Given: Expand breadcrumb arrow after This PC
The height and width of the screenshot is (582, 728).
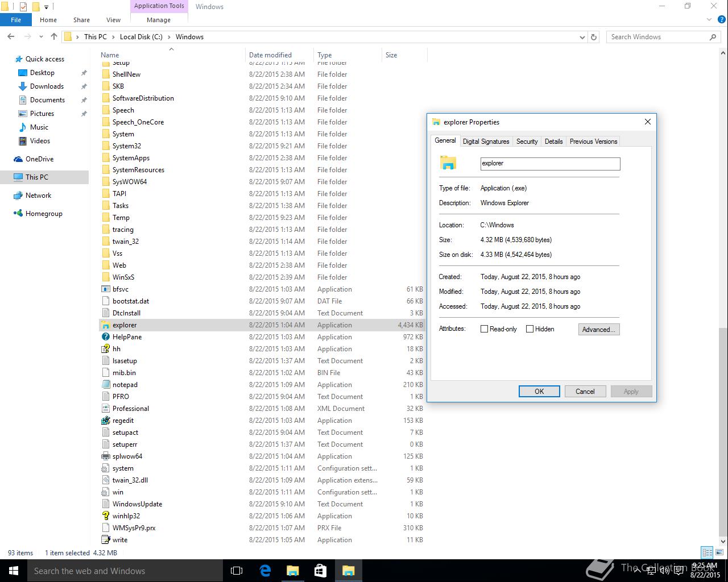Looking at the screenshot, I should [x=113, y=37].
